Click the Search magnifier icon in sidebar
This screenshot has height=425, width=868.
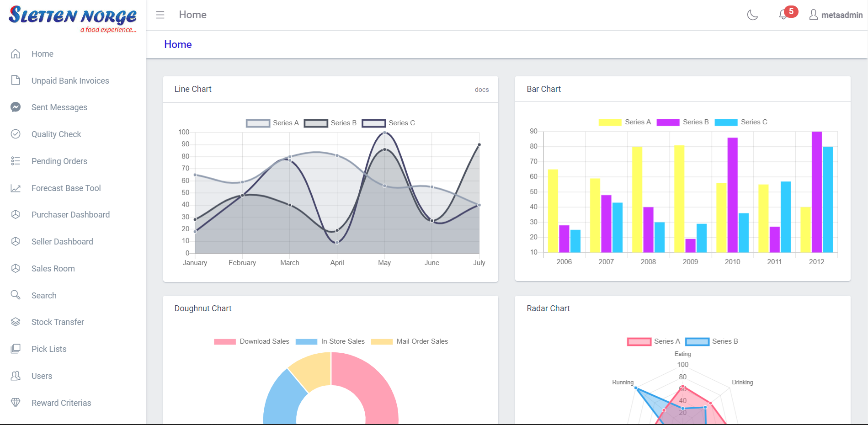16,295
